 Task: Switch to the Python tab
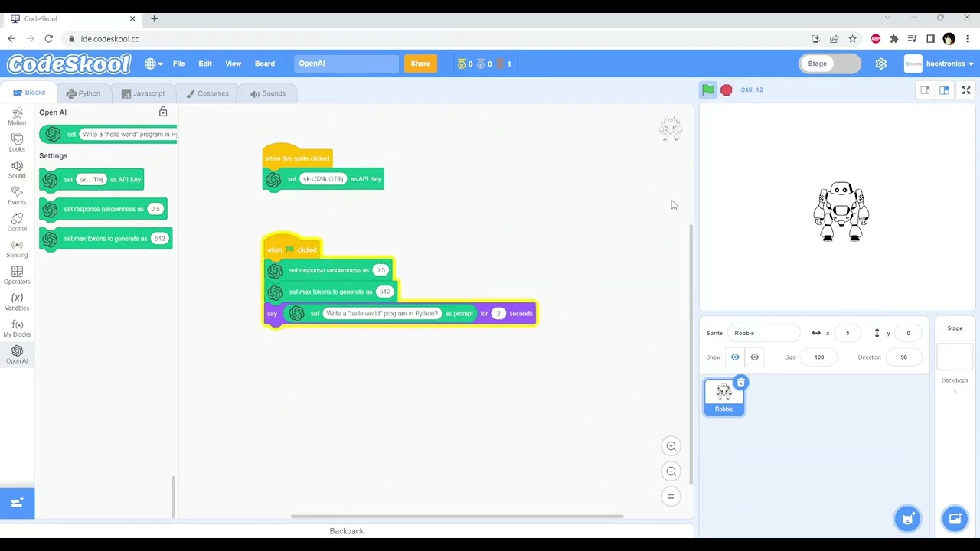(x=83, y=93)
